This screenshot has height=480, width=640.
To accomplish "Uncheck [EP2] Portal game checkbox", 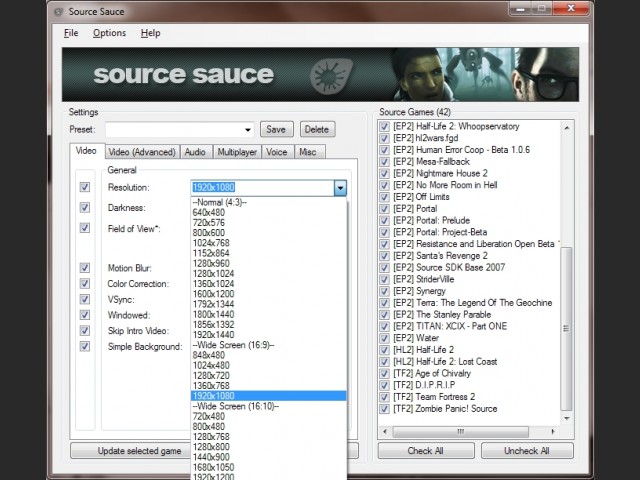I will click(x=384, y=209).
